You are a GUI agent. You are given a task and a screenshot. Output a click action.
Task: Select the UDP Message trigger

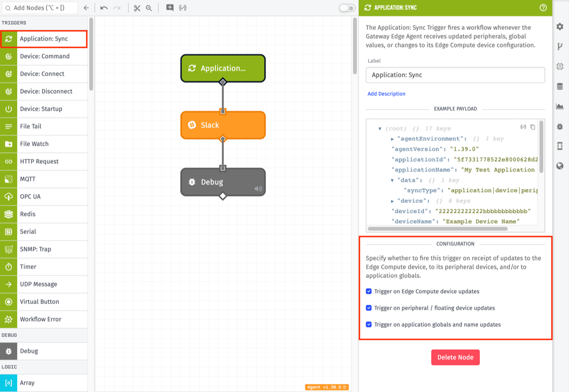44,284
